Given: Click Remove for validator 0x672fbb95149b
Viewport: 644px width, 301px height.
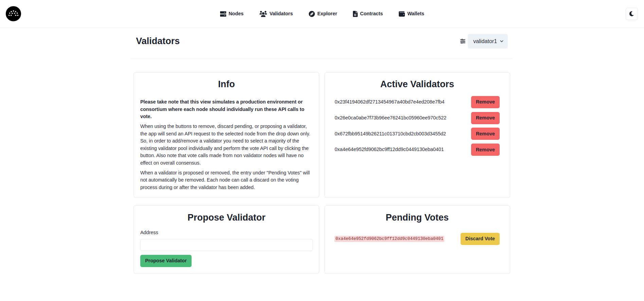Looking at the screenshot, I should point(485,133).
